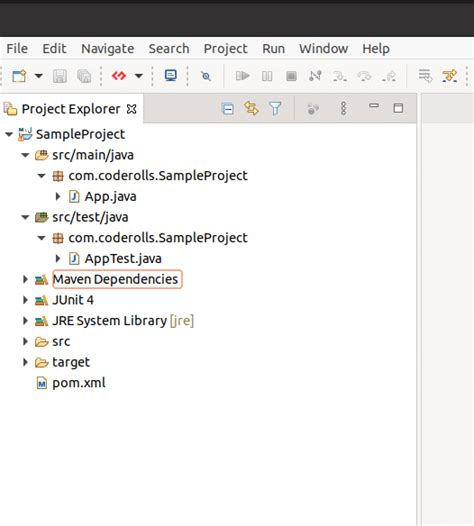Toggle Link with Editor in Project Explorer
This screenshot has width=474, height=526.
[x=251, y=109]
